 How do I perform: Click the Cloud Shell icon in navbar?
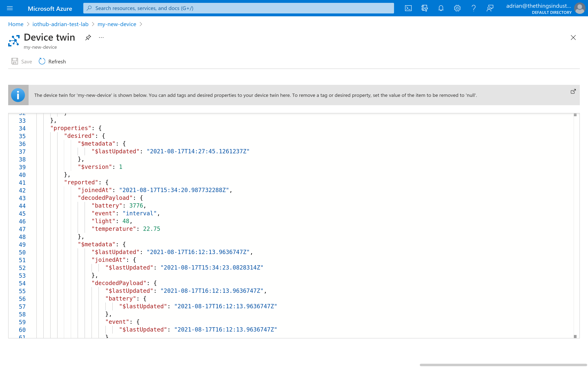point(408,8)
